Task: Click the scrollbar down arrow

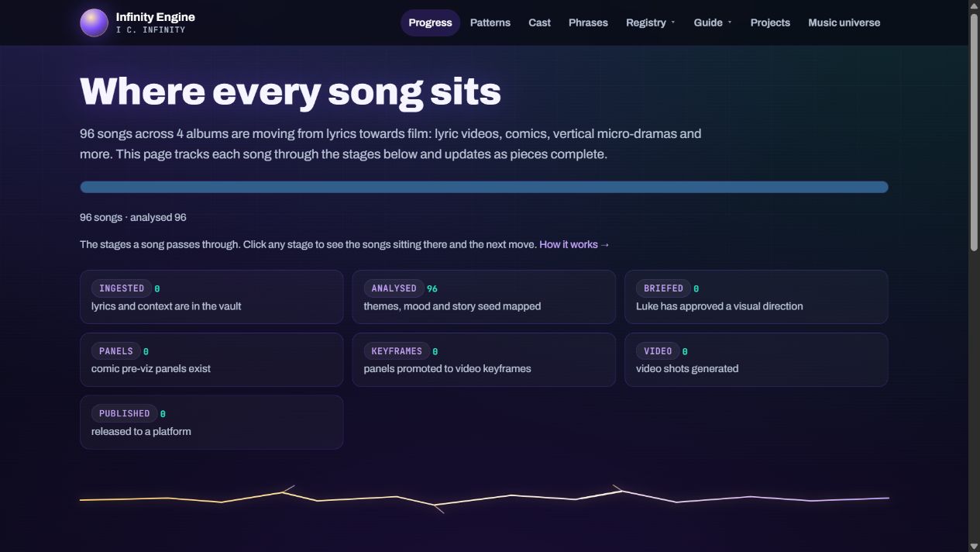Action: click(974, 546)
